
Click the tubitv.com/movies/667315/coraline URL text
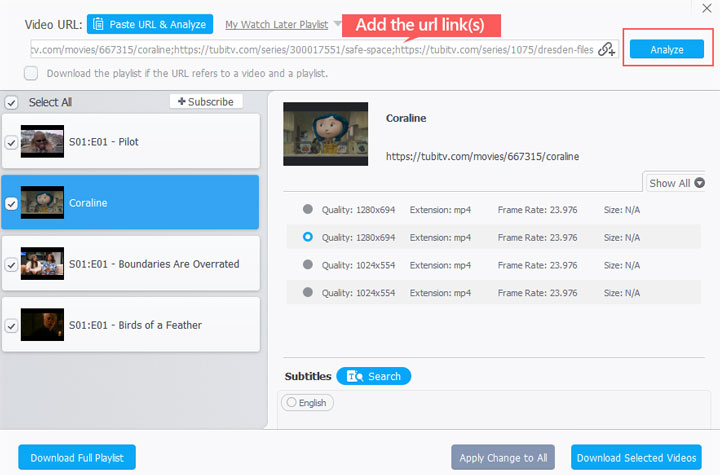pos(482,156)
